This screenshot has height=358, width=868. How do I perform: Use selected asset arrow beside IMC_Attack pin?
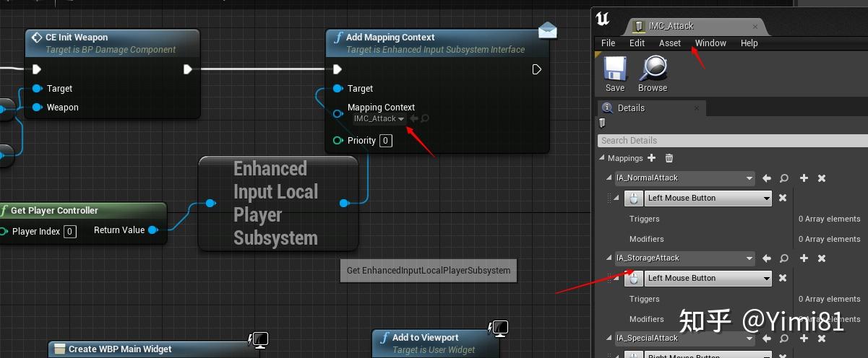tap(414, 118)
